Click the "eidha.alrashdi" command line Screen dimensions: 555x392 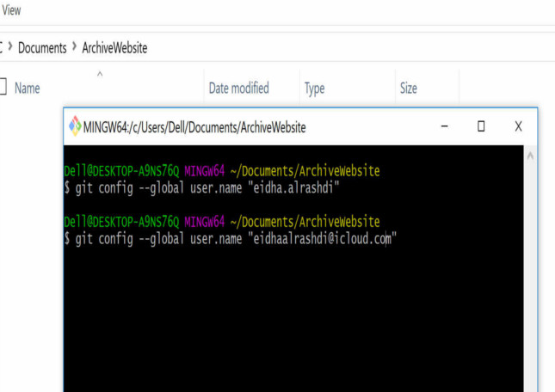(x=201, y=187)
